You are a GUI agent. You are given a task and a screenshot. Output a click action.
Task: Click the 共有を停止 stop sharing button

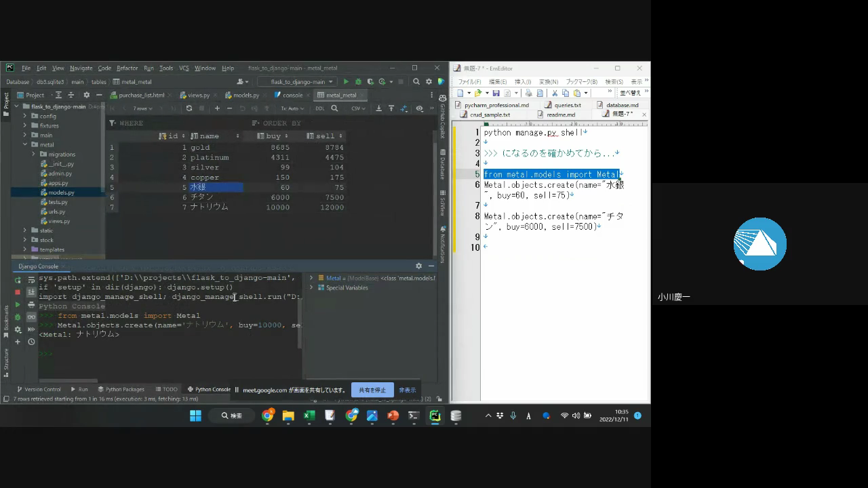click(372, 390)
